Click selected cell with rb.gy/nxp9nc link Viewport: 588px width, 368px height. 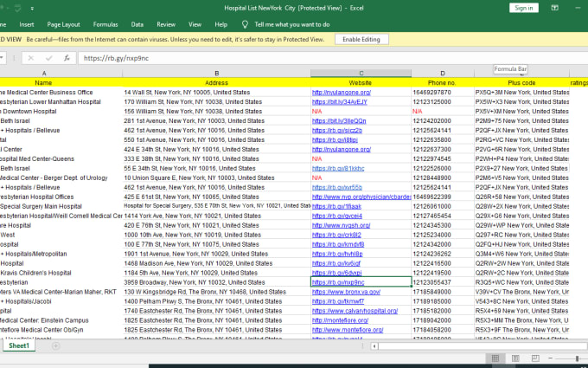pos(361,282)
